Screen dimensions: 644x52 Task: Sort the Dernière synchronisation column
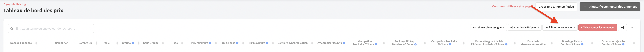coord(312,43)
